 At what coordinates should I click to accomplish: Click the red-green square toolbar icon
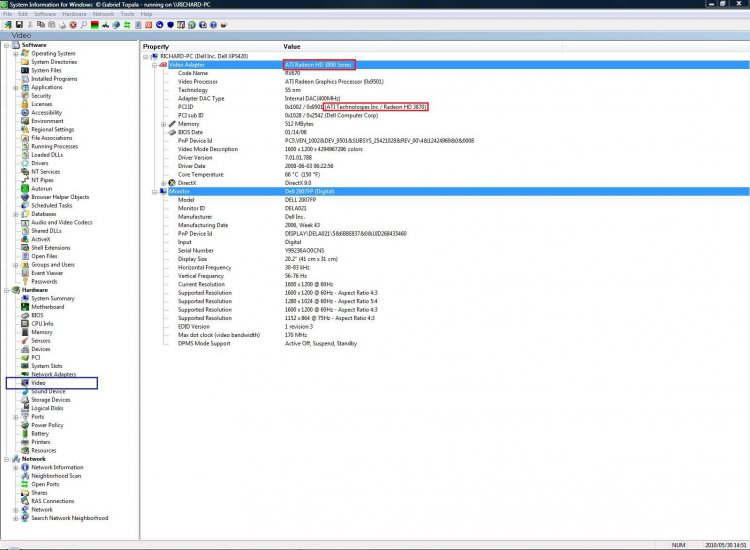pos(95,24)
